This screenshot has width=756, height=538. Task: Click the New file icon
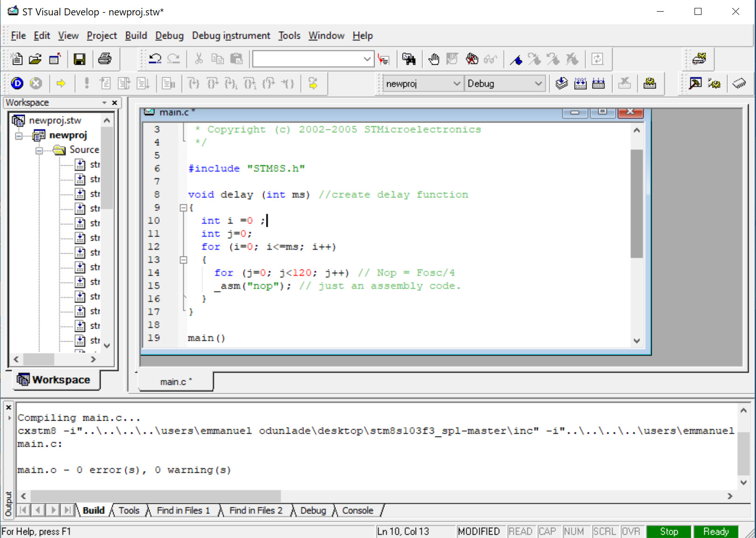(x=17, y=59)
